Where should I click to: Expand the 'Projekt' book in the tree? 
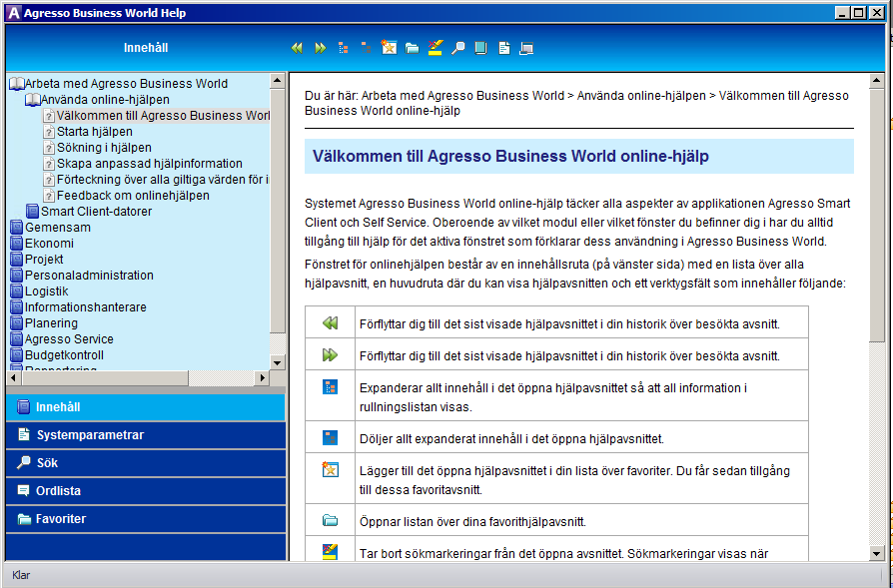(17, 259)
